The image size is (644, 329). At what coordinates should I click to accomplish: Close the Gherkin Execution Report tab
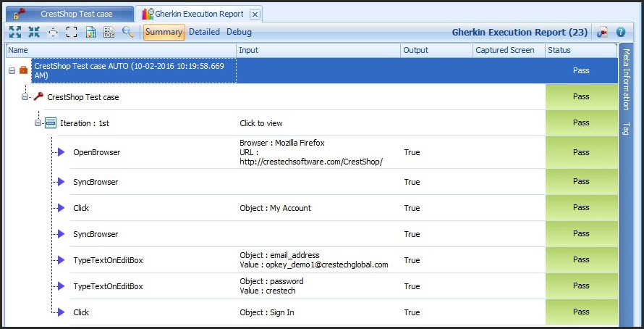coord(255,14)
